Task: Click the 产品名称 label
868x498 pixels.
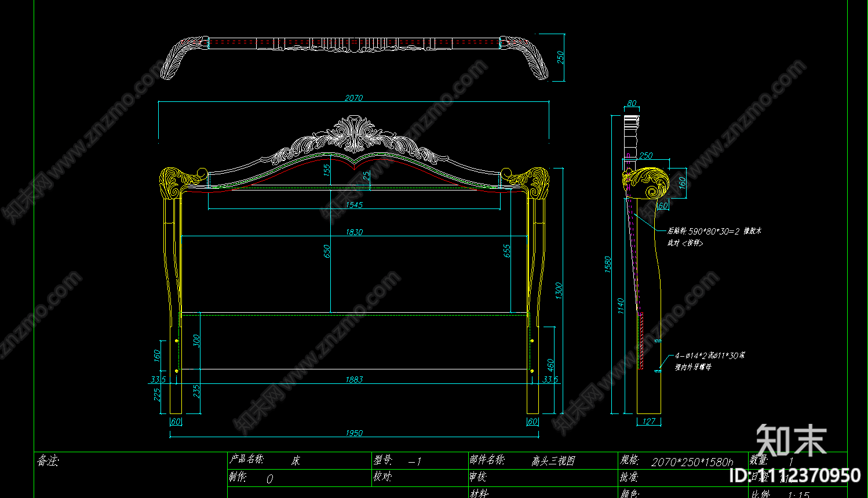Action: [247, 459]
